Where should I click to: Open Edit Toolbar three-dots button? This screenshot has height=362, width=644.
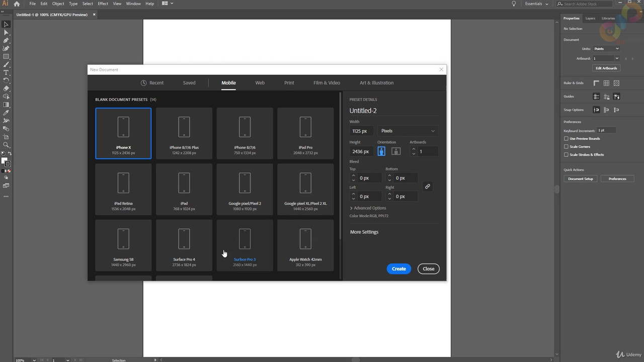point(6,196)
